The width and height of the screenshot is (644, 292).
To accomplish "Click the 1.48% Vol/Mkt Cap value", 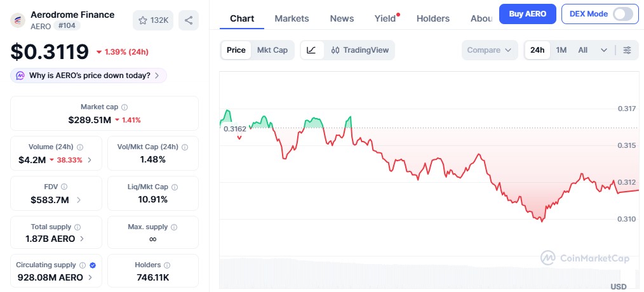I will tap(153, 160).
